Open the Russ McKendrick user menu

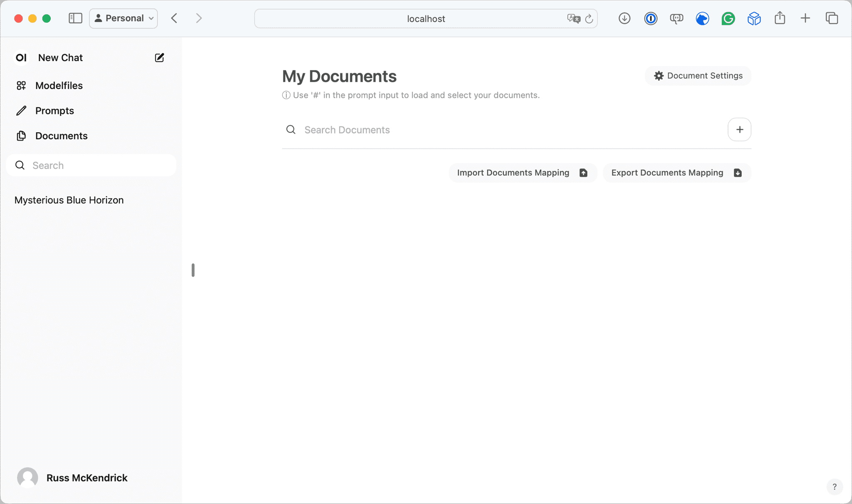(x=73, y=478)
